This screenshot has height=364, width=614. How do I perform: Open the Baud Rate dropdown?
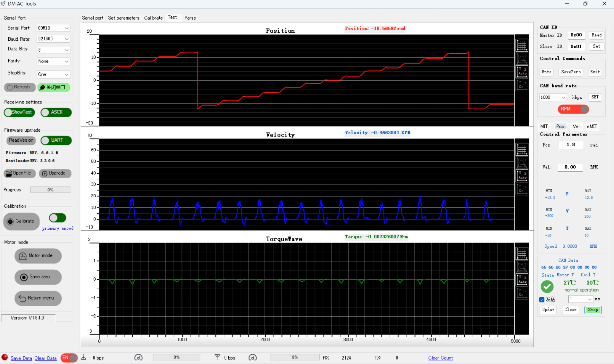pyautogui.click(x=53, y=39)
